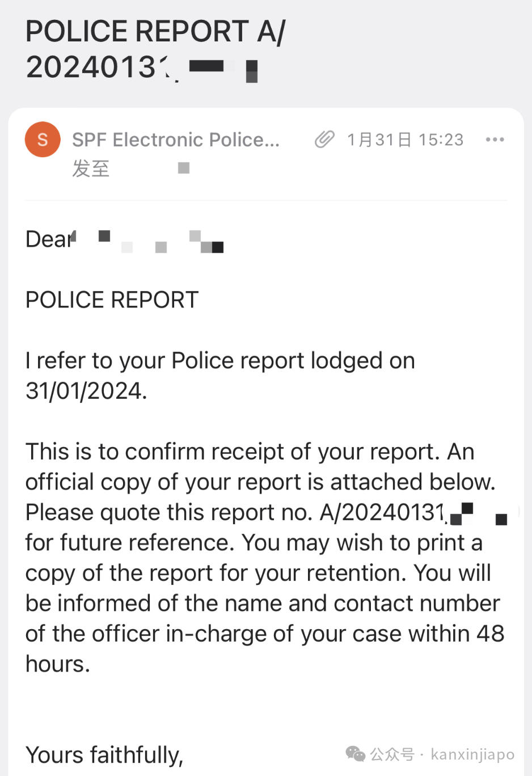Open the paperclip attachment icon
The height and width of the screenshot is (776, 532).
tap(324, 140)
